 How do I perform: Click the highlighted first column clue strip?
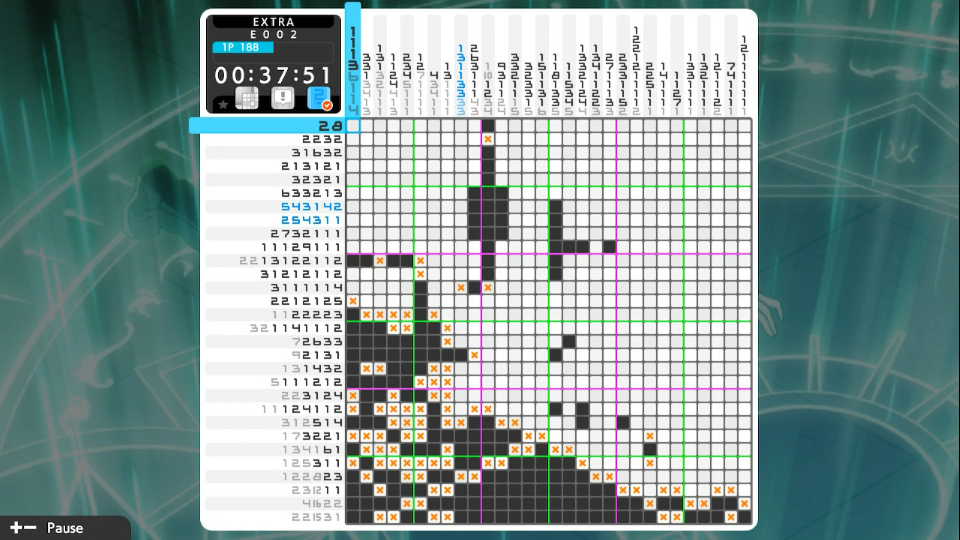(353, 61)
